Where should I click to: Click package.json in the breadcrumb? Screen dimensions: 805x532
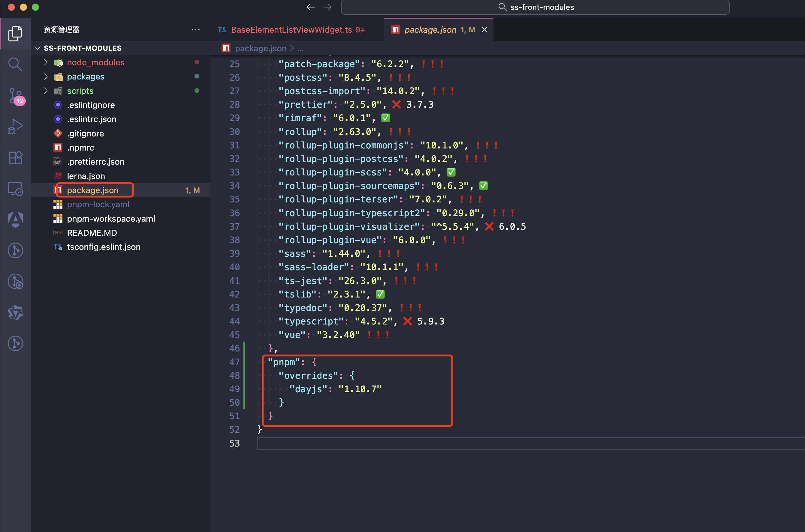(x=261, y=49)
